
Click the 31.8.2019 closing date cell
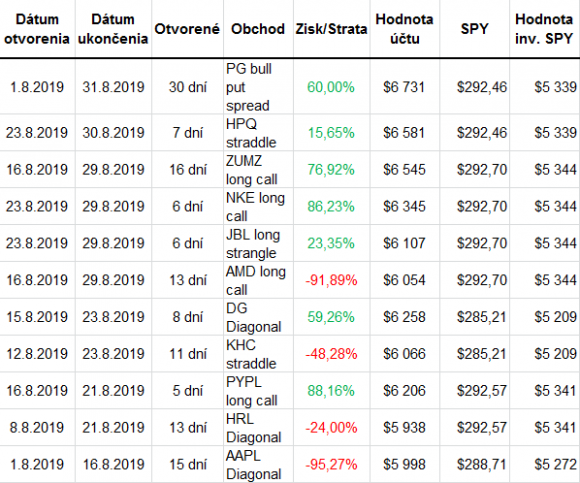(113, 87)
